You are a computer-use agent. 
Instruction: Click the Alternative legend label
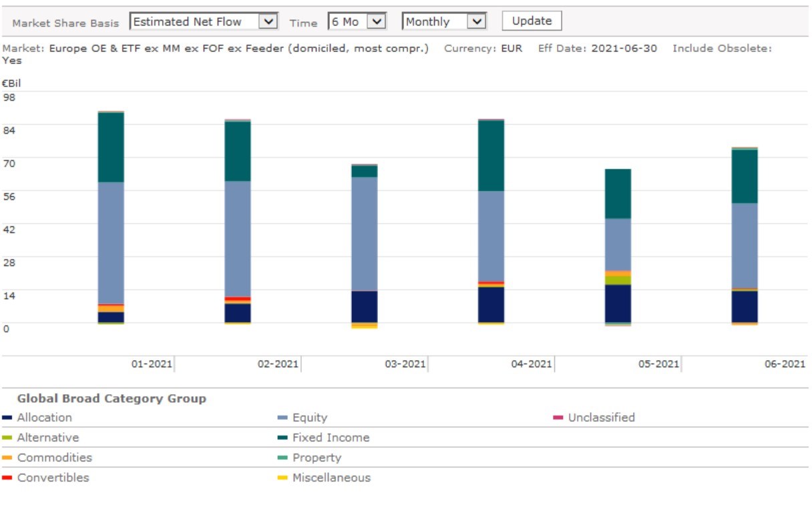(47, 438)
